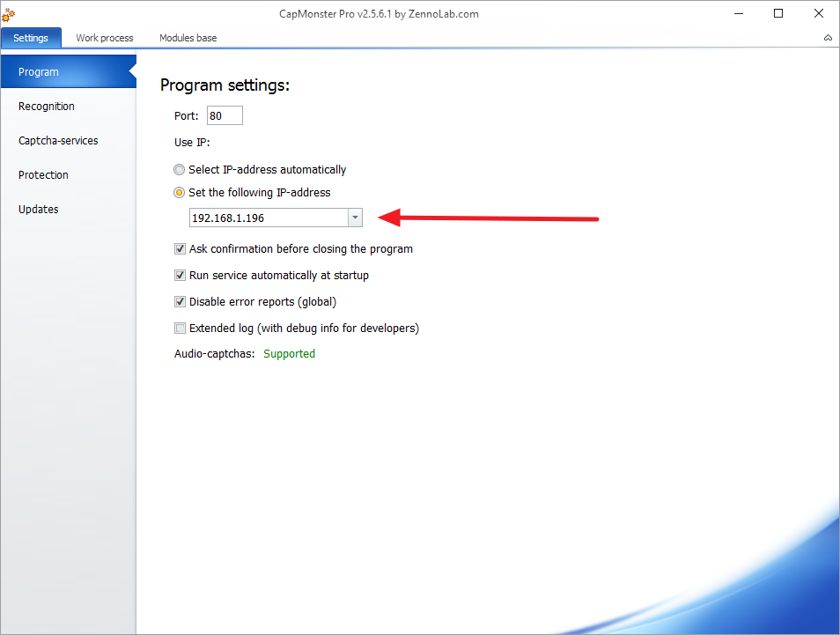The width and height of the screenshot is (840, 635).
Task: Open the Protection section
Action: pyautogui.click(x=69, y=174)
